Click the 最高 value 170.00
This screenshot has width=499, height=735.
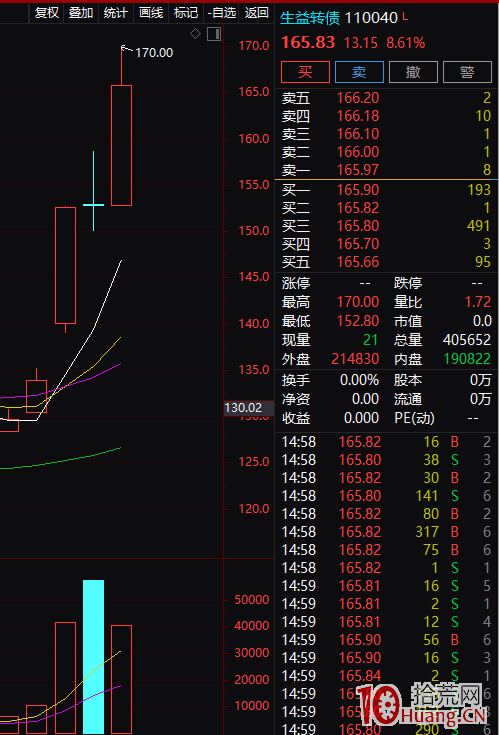click(x=357, y=302)
